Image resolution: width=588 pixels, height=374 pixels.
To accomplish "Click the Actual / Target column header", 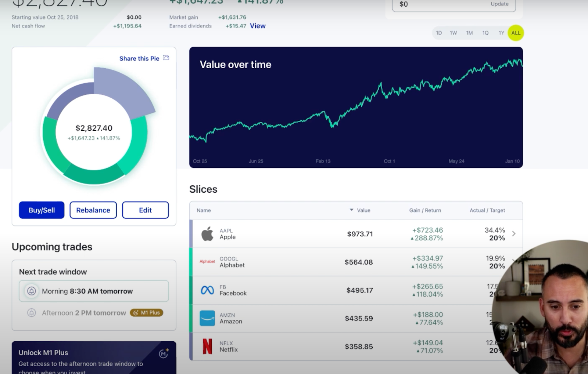I will 487,210.
